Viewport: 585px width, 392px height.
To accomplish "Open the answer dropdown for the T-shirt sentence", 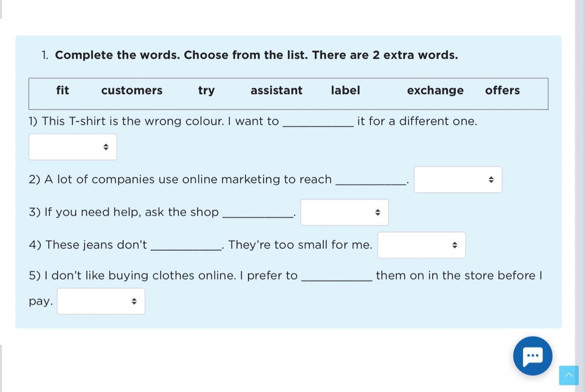I will click(x=73, y=147).
